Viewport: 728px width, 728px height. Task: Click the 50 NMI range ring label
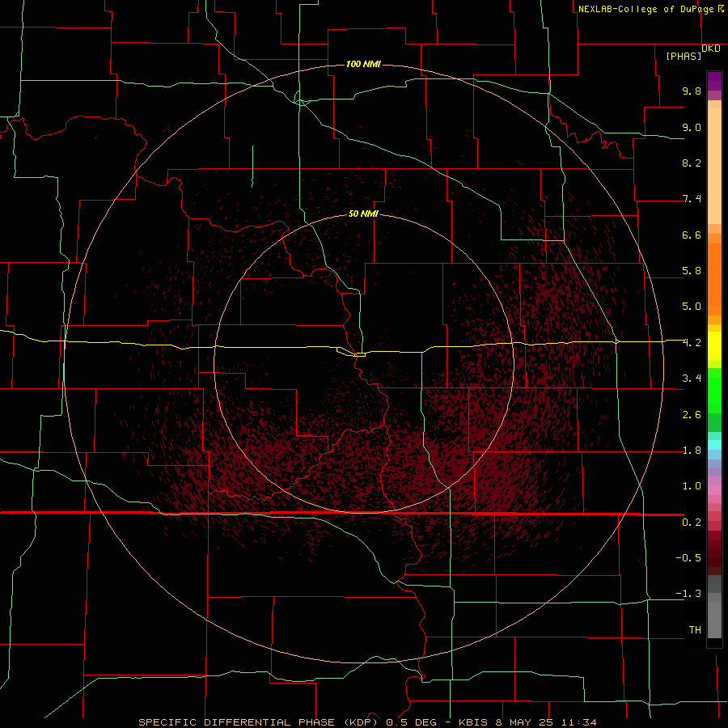363,214
